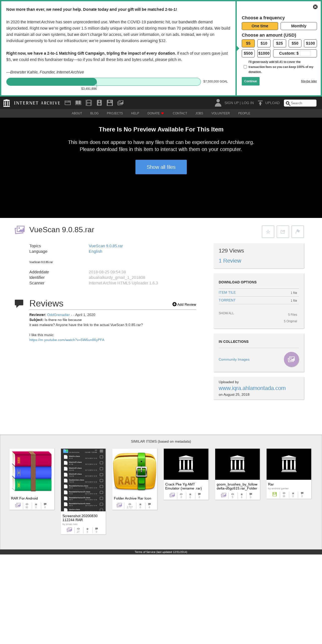Open the Internet Archive home logo
The image size is (322, 644).
click(32, 103)
